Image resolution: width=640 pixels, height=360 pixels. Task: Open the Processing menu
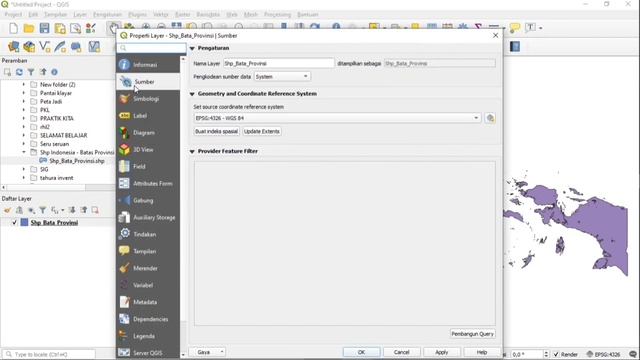[278, 14]
